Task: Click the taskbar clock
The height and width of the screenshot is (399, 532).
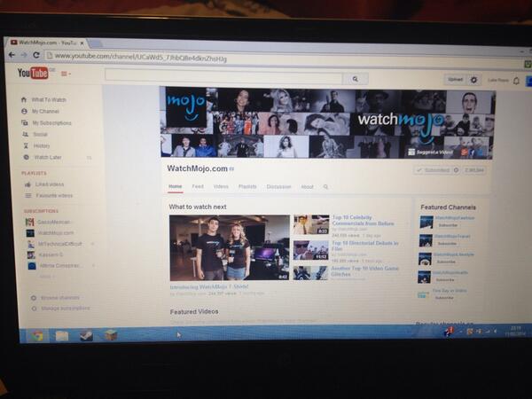Action: tap(514, 331)
